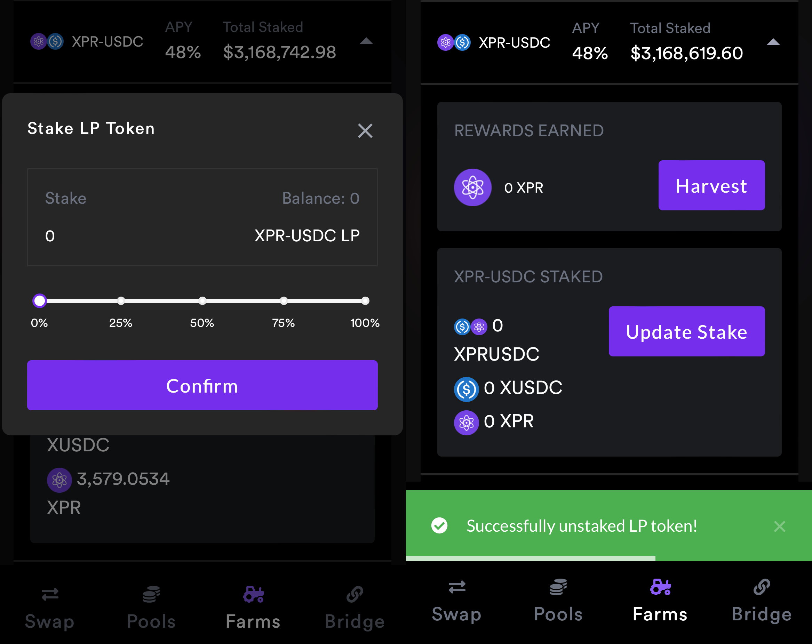
Task: Close the Stake LP Token dialog
Action: (x=365, y=131)
